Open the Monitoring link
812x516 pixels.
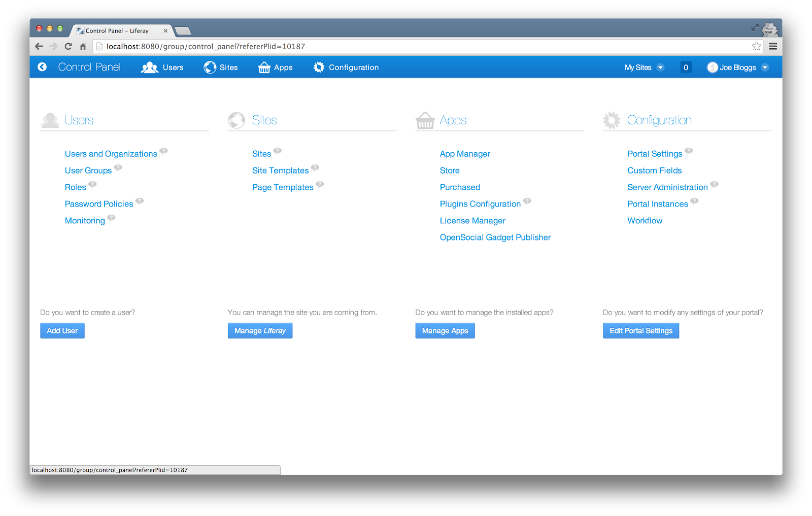click(85, 221)
